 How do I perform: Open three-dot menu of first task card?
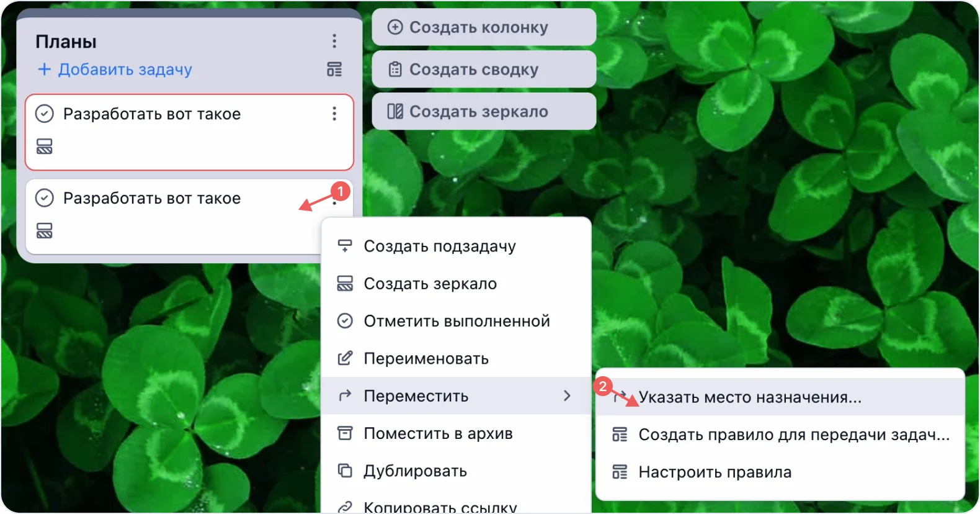click(334, 114)
